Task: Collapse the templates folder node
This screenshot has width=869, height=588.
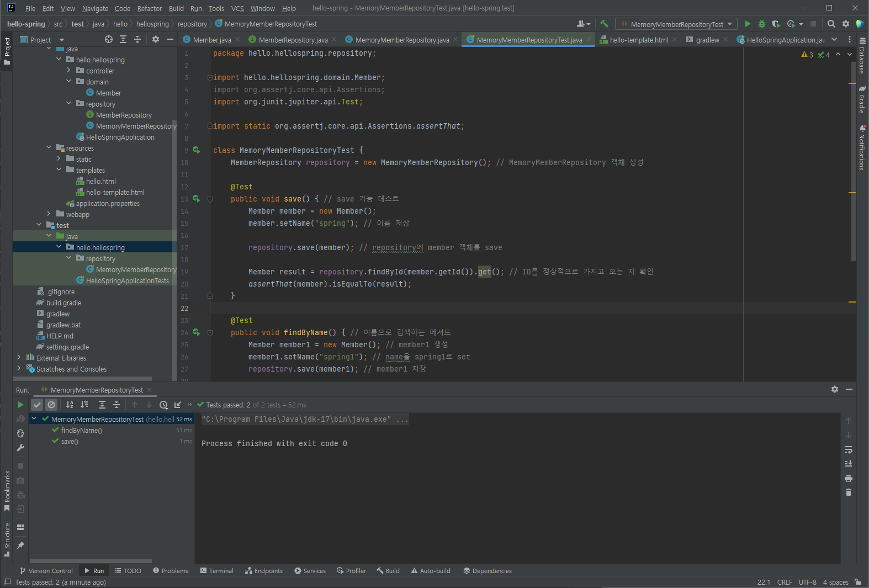Action: pyautogui.click(x=59, y=169)
